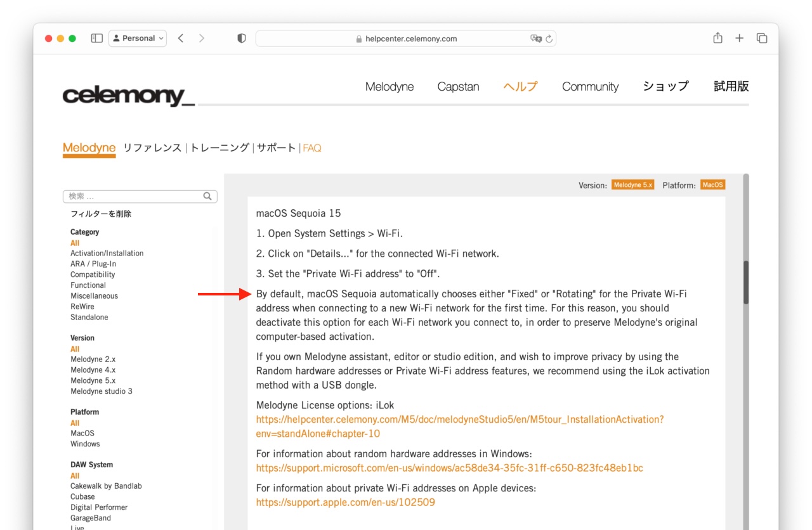Filter by Digital Performer DAW
This screenshot has height=530, width=812.
coord(99,508)
